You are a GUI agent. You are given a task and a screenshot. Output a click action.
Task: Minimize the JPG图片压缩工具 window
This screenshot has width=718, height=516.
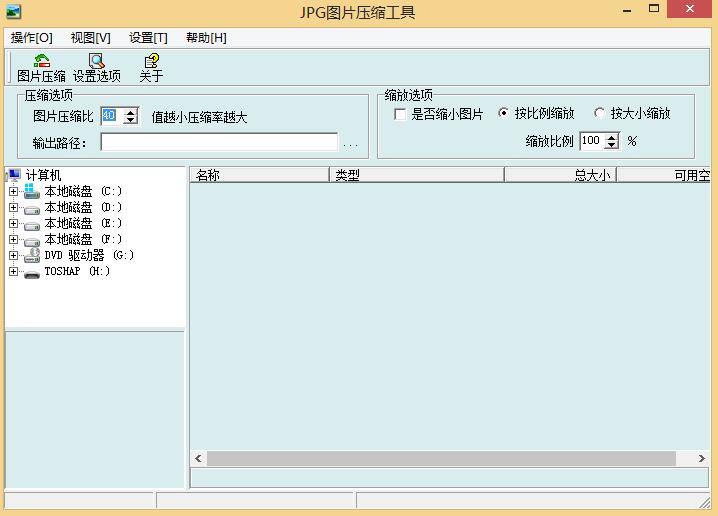tap(627, 9)
